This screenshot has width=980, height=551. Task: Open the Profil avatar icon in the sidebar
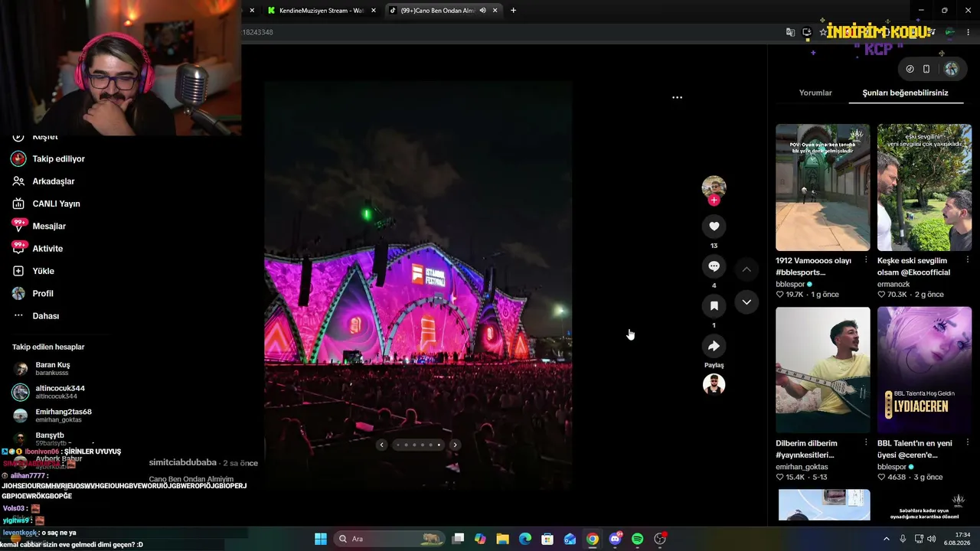[18, 293]
